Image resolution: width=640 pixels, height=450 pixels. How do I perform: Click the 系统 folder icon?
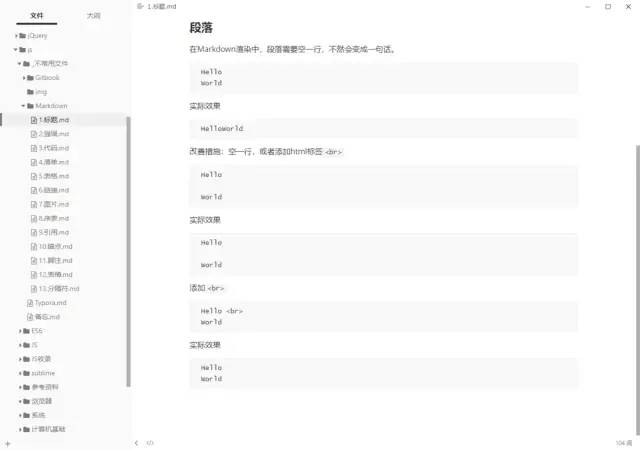coord(27,415)
